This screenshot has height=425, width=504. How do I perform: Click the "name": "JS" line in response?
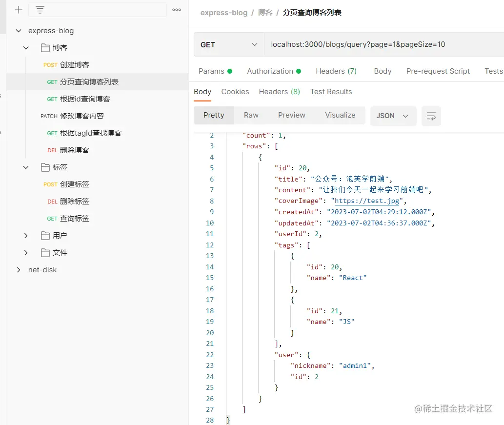click(x=330, y=322)
